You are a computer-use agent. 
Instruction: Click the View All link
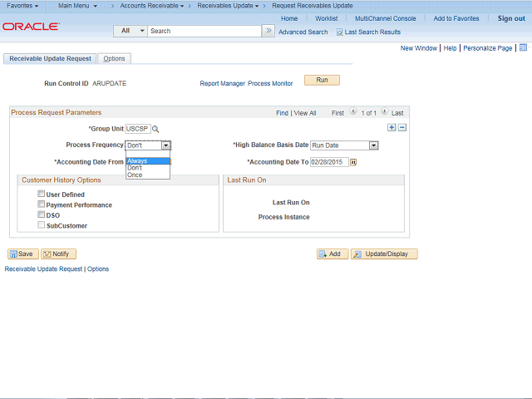pos(305,113)
